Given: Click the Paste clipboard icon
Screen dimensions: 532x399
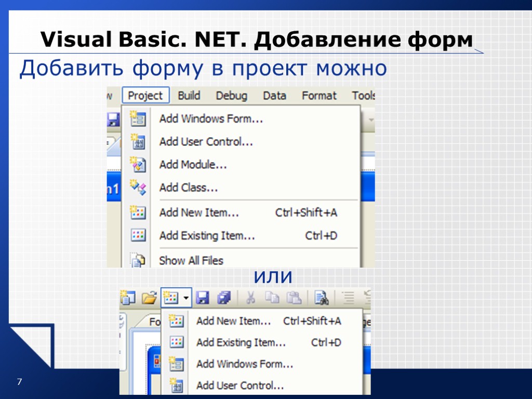Looking at the screenshot, I should (294, 298).
